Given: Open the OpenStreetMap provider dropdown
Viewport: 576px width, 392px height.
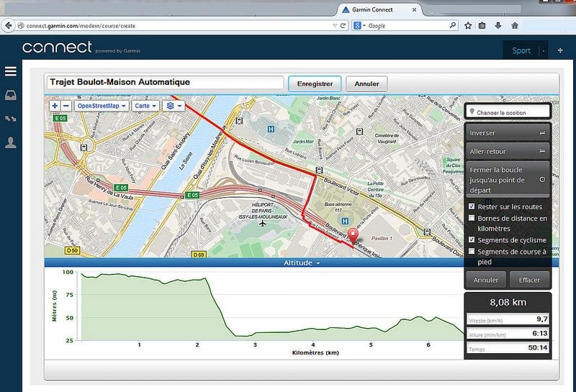Looking at the screenshot, I should 102,106.
